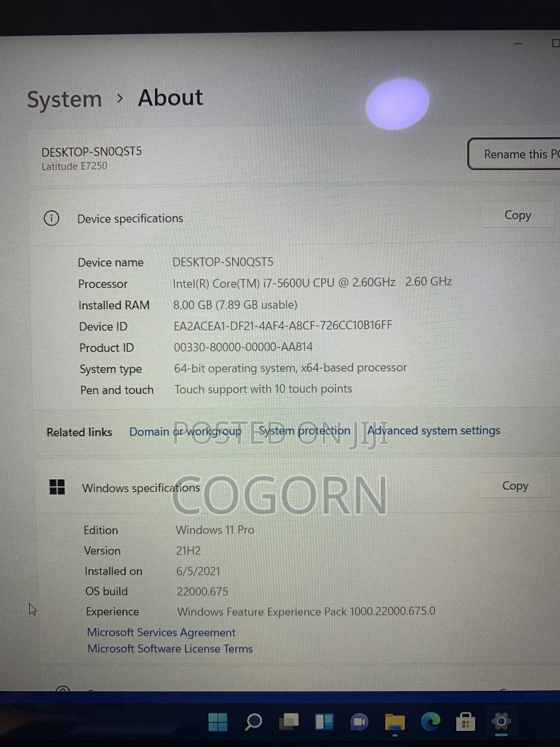Click the Version 21H2 value
Image resolution: width=560 pixels, height=747 pixels.
point(188,551)
